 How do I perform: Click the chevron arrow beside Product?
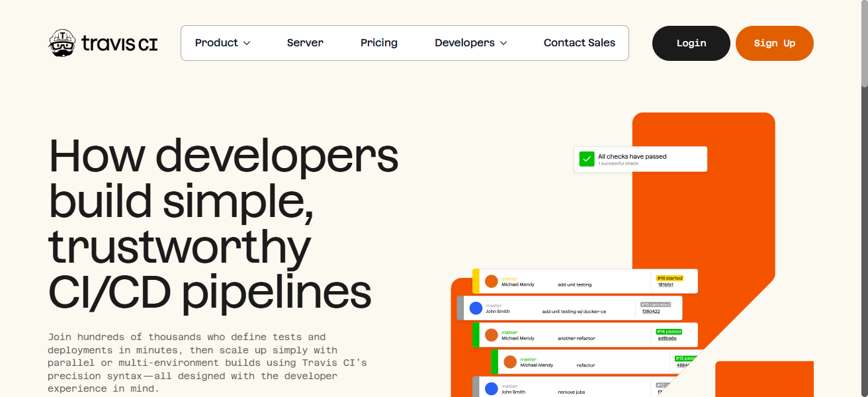(x=247, y=43)
